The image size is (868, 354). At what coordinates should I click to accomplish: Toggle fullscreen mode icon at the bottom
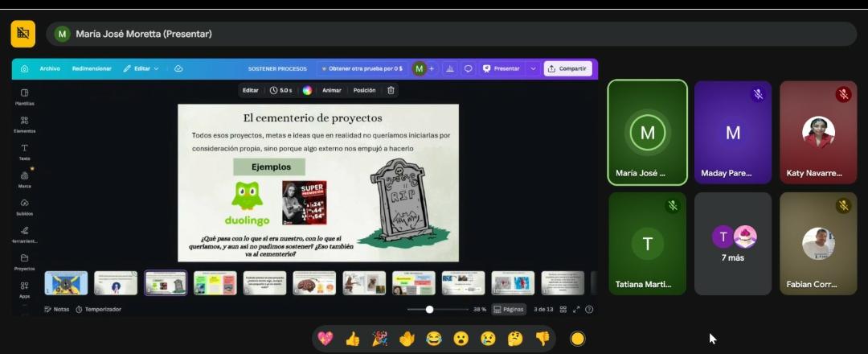coord(576,309)
